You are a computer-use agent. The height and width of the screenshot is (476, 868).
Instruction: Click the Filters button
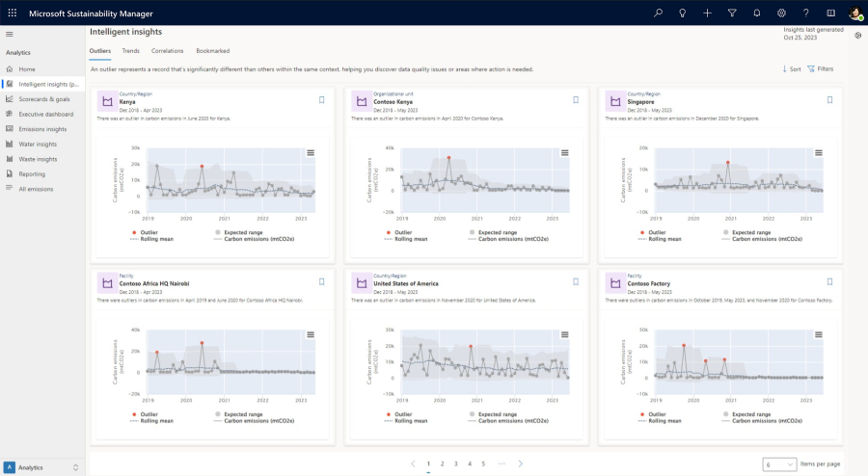click(820, 69)
